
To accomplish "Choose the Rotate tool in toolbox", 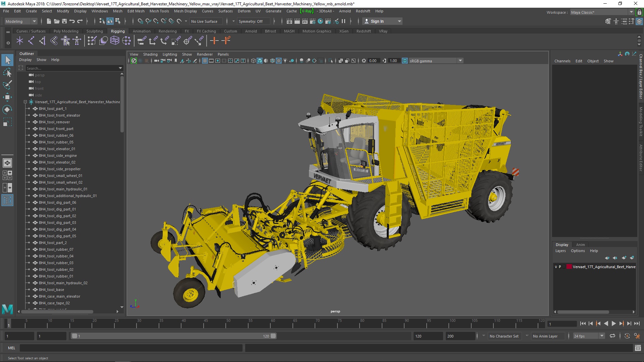I will (x=7, y=110).
